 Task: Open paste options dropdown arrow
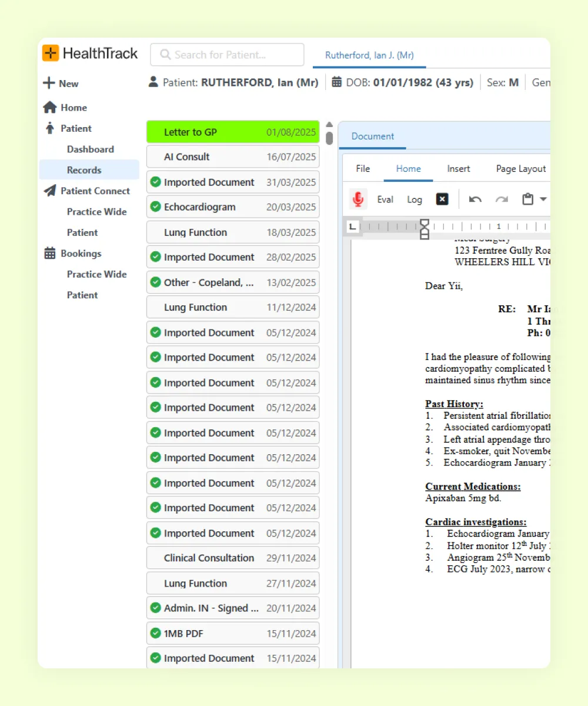(543, 199)
